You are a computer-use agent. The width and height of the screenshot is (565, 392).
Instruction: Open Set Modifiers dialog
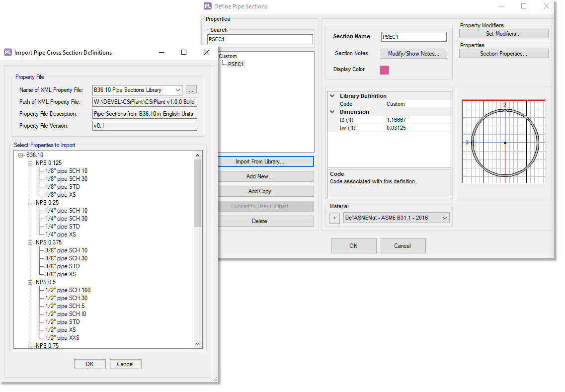[x=503, y=34]
